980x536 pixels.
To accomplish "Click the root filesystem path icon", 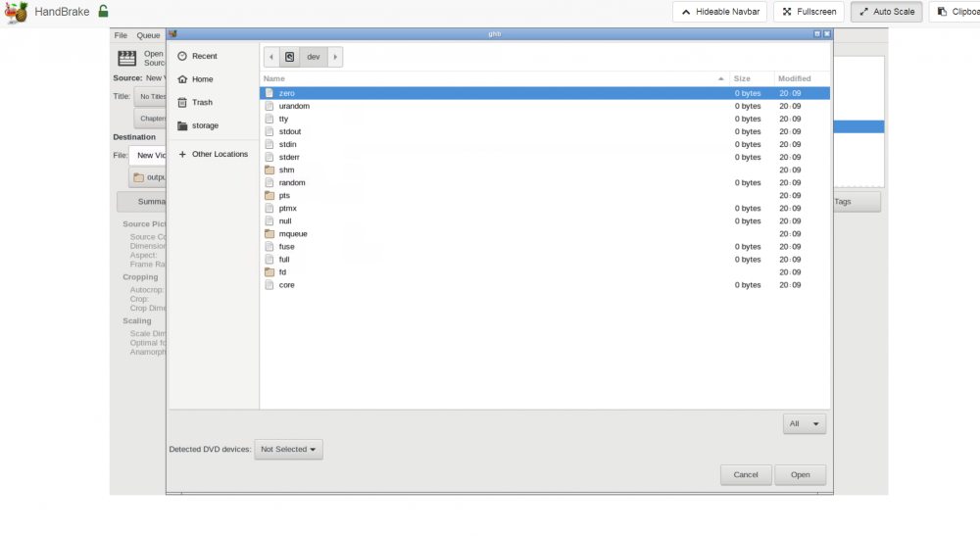I will click(x=289, y=57).
